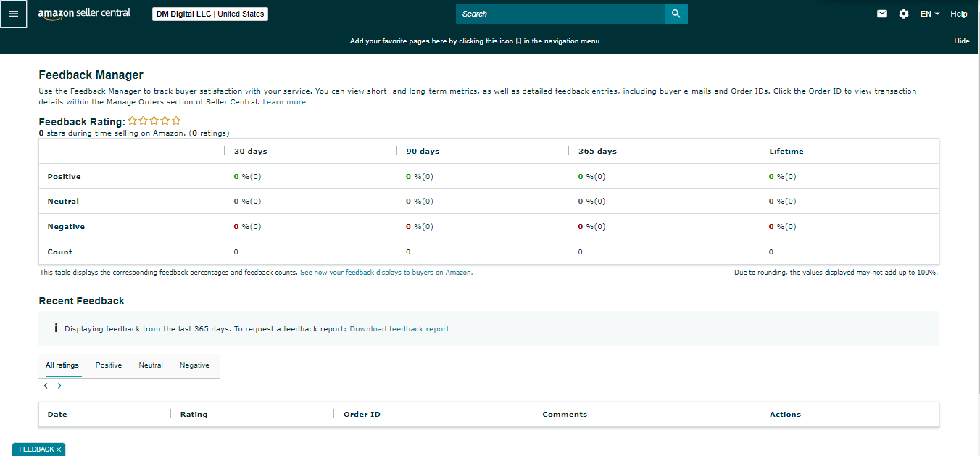Expand the EN language dropdown
Screen dimensions: 980x456
(930, 14)
